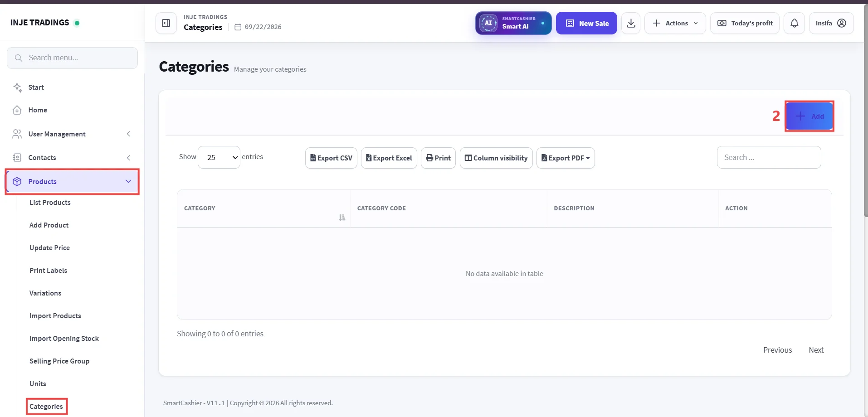Open the Variations page
The height and width of the screenshot is (417, 868).
point(45,293)
